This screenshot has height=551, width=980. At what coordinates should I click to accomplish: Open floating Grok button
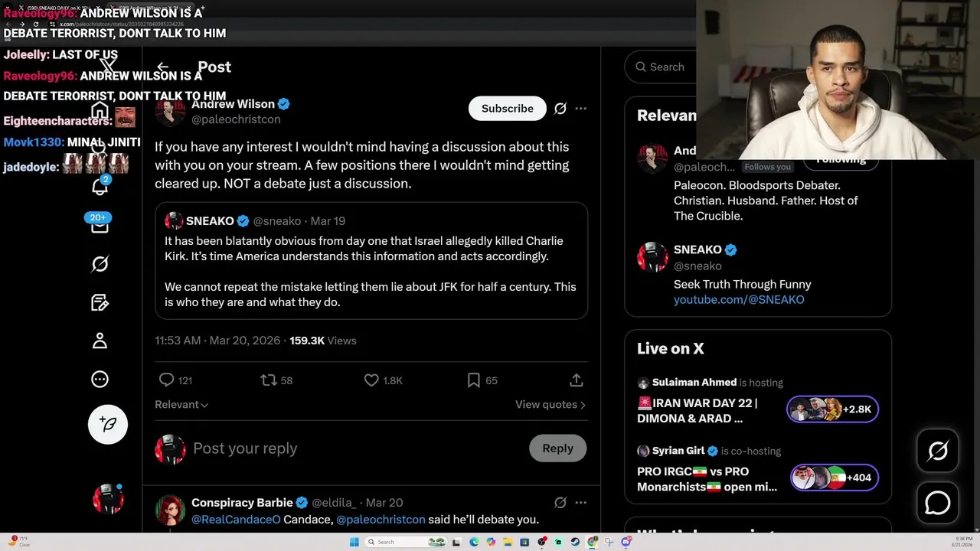(938, 451)
